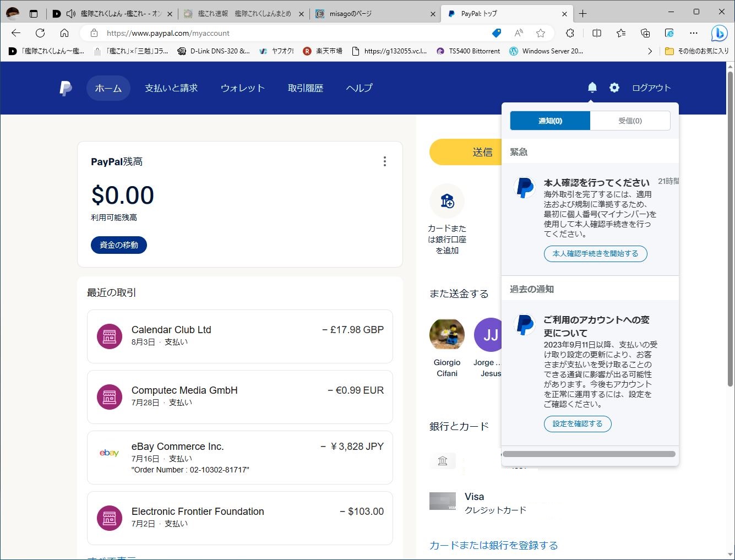Switch to the 艦隊これくしょん browser tab
The height and width of the screenshot is (560, 735).
point(113,14)
